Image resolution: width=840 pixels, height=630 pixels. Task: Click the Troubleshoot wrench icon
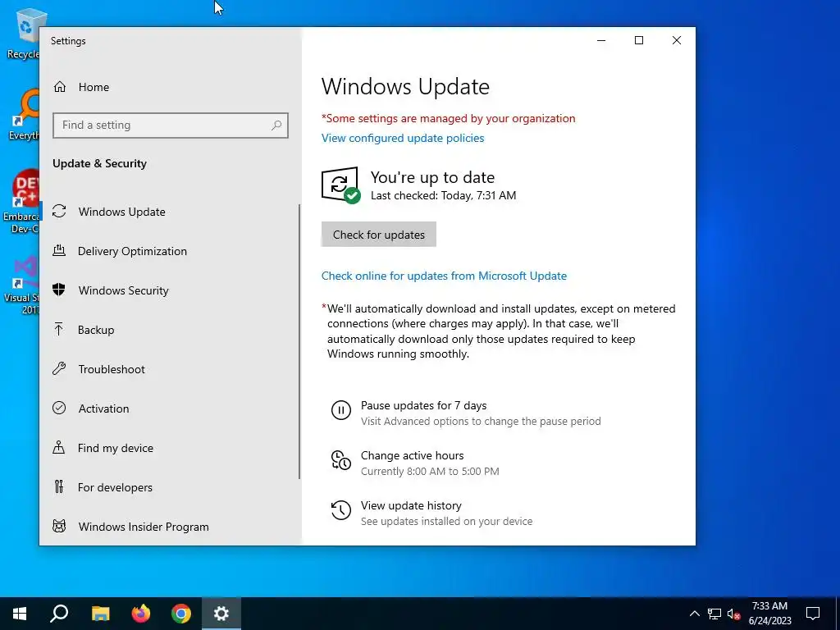[59, 368]
